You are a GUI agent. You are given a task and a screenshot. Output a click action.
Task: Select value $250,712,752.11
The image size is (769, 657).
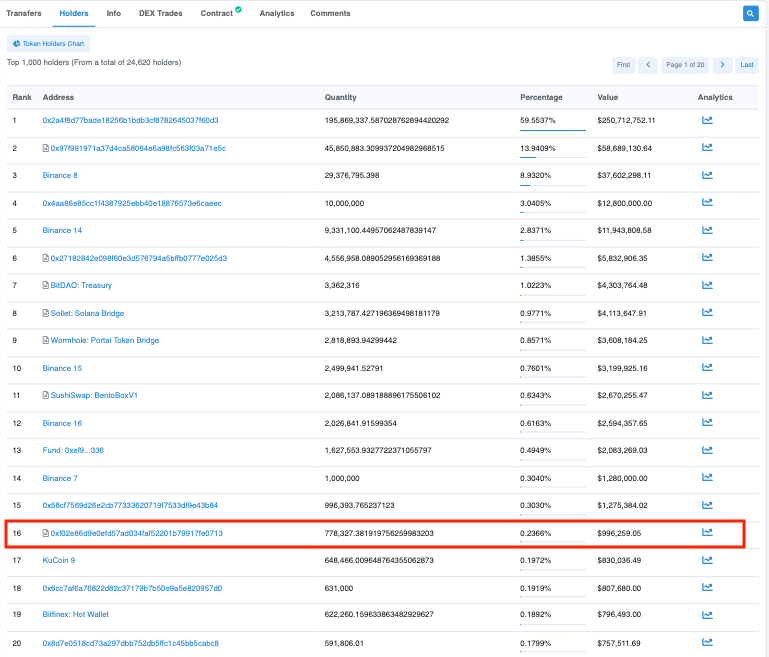(626, 120)
